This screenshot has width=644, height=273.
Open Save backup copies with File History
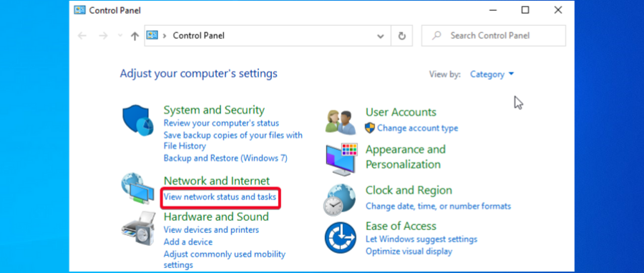[x=233, y=140]
